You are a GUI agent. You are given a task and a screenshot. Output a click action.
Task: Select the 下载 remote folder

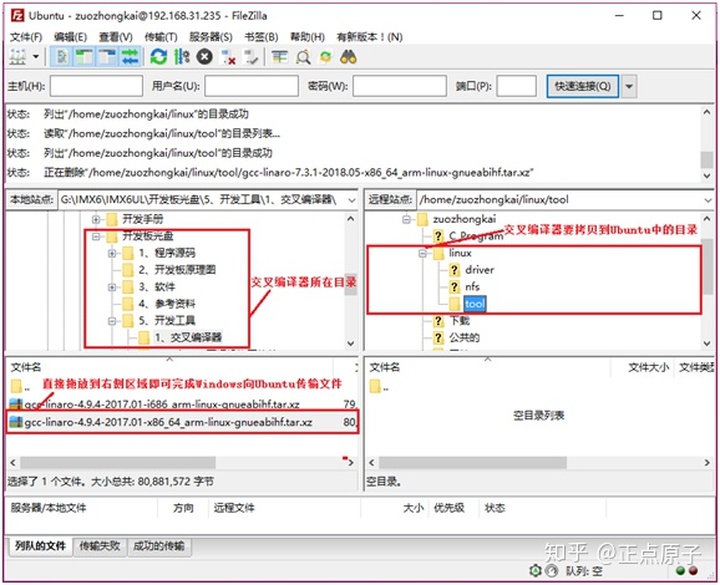tap(459, 321)
